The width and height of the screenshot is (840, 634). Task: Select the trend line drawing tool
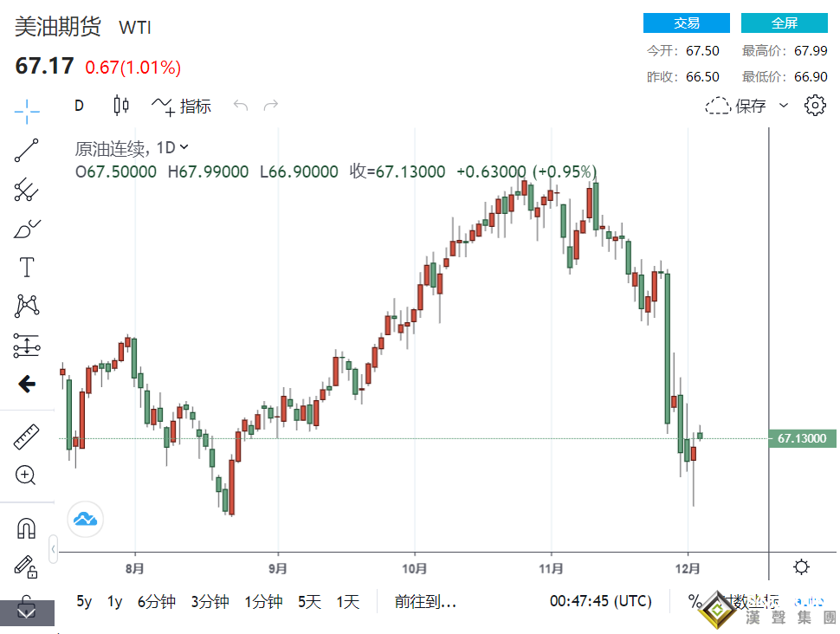[x=27, y=151]
